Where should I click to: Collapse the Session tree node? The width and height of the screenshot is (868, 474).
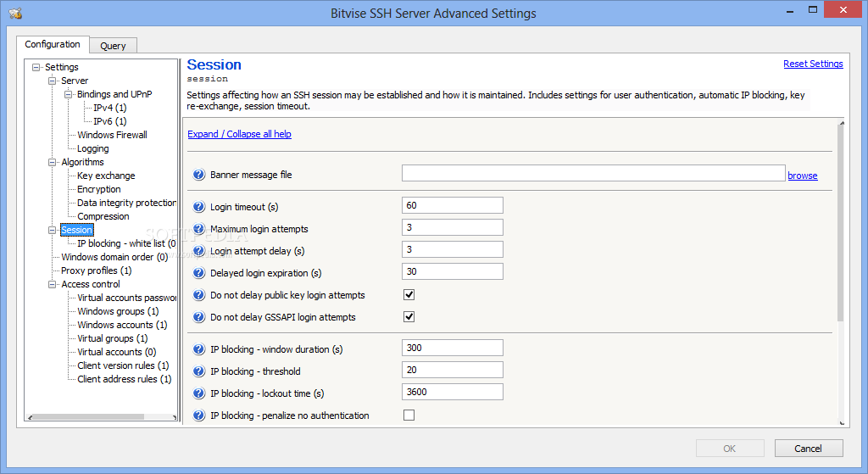[52, 230]
